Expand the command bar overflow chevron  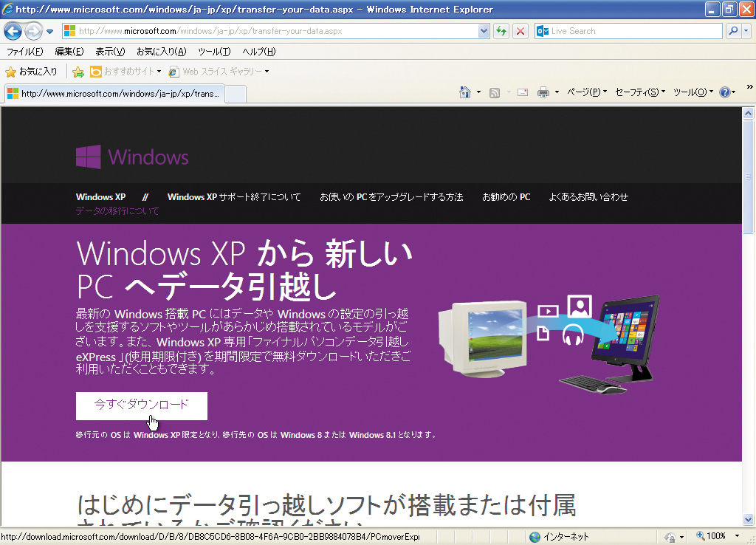[x=750, y=87]
